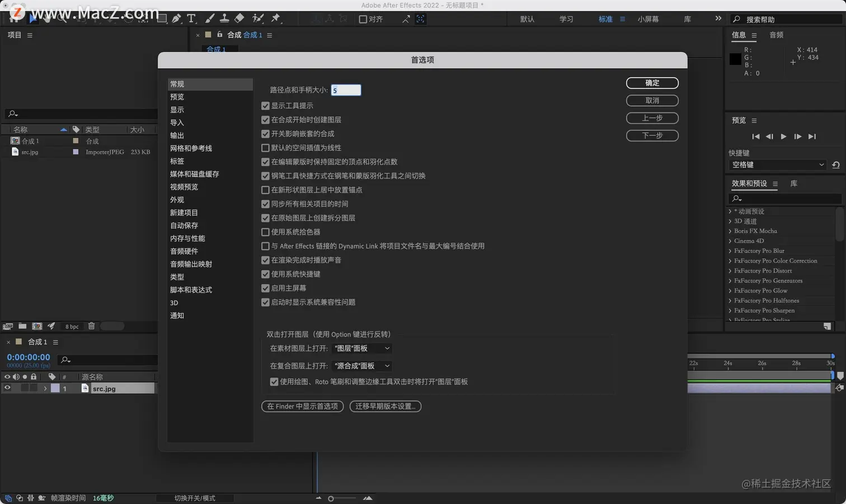Select the Brush tool

click(x=210, y=18)
